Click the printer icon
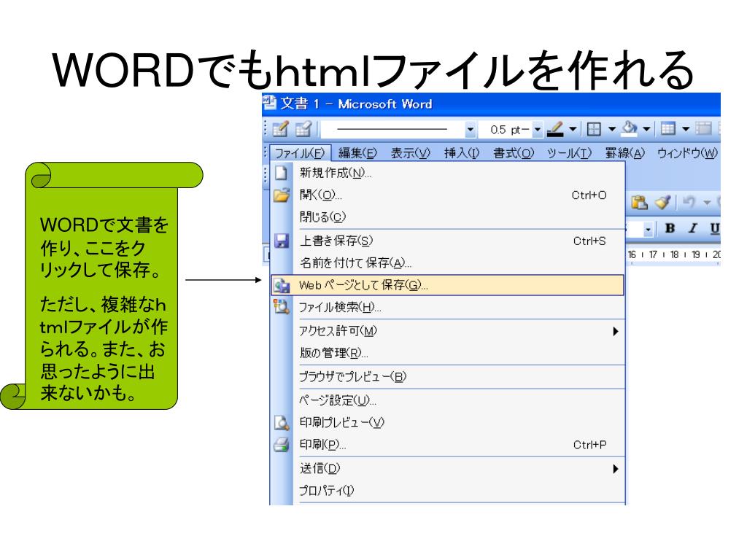 tap(282, 445)
